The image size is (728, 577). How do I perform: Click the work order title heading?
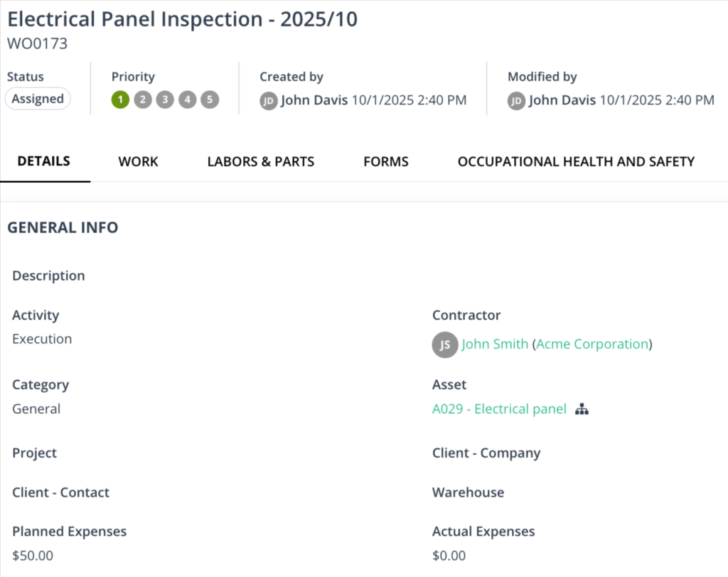pyautogui.click(x=183, y=19)
